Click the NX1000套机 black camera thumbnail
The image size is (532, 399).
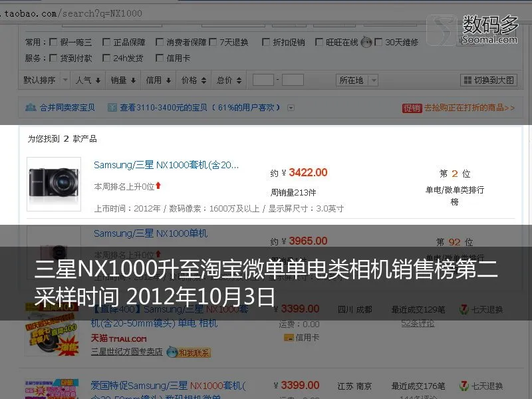point(54,184)
